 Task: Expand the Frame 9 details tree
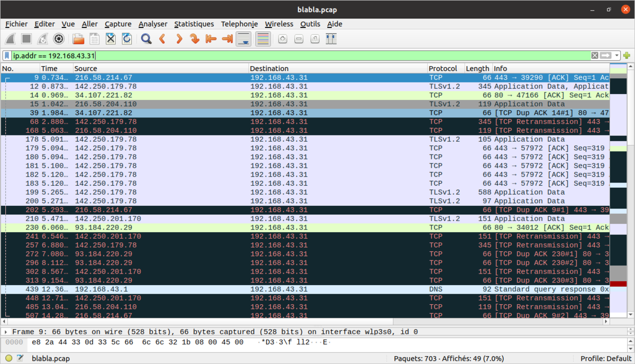click(6, 332)
